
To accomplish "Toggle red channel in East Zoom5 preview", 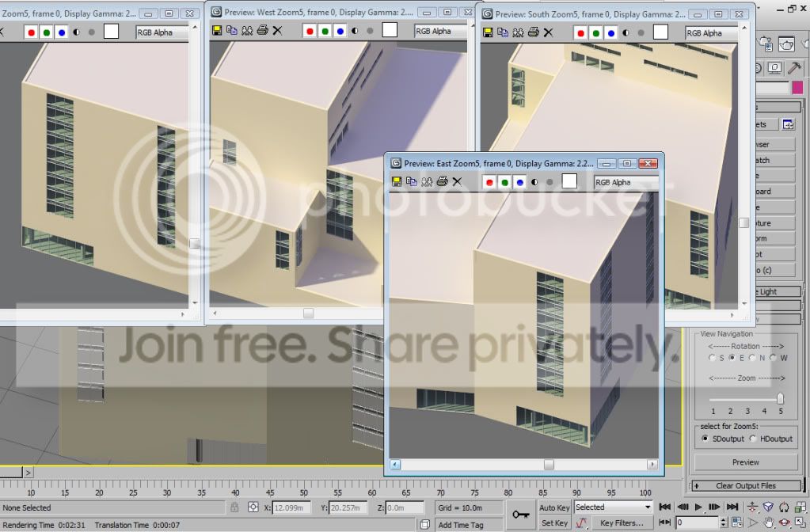I will [x=489, y=182].
